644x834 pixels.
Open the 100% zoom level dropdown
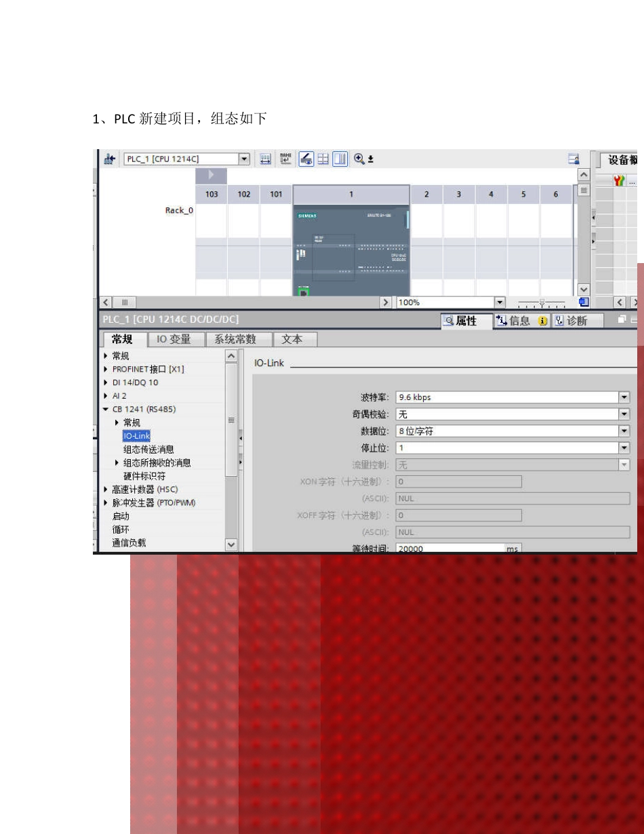pos(501,302)
